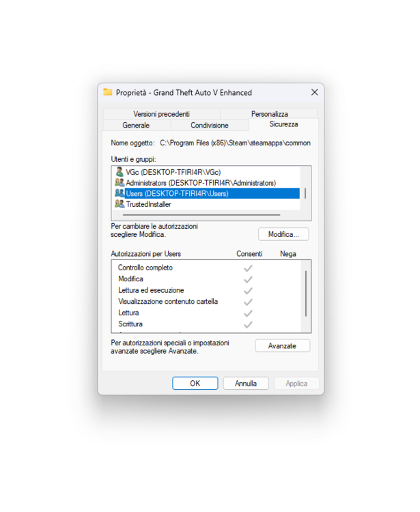Click the Annulla button

[246, 383]
